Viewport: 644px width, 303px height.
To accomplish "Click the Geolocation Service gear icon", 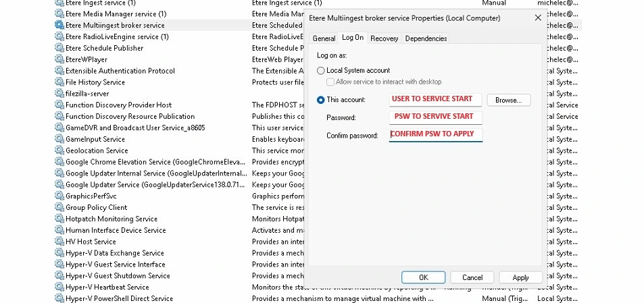I will (59, 150).
